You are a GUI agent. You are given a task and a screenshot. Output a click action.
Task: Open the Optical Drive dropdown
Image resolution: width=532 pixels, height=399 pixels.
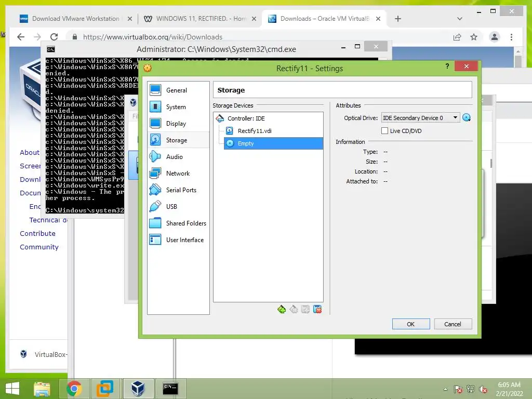pos(421,118)
